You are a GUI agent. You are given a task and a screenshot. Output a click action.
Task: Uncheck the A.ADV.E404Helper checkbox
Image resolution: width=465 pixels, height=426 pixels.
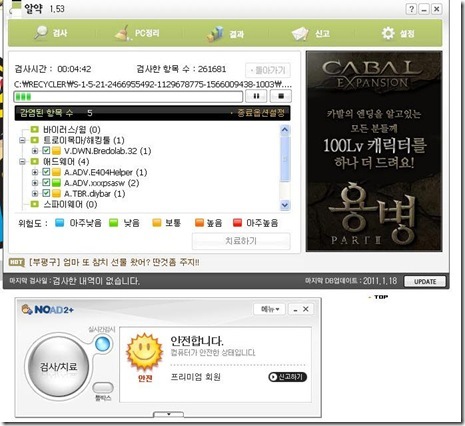(x=46, y=172)
